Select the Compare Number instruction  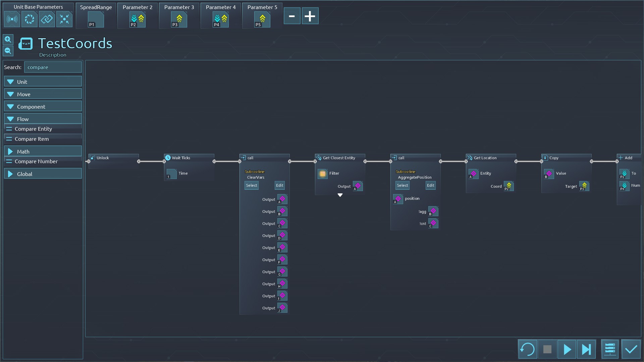click(x=36, y=161)
